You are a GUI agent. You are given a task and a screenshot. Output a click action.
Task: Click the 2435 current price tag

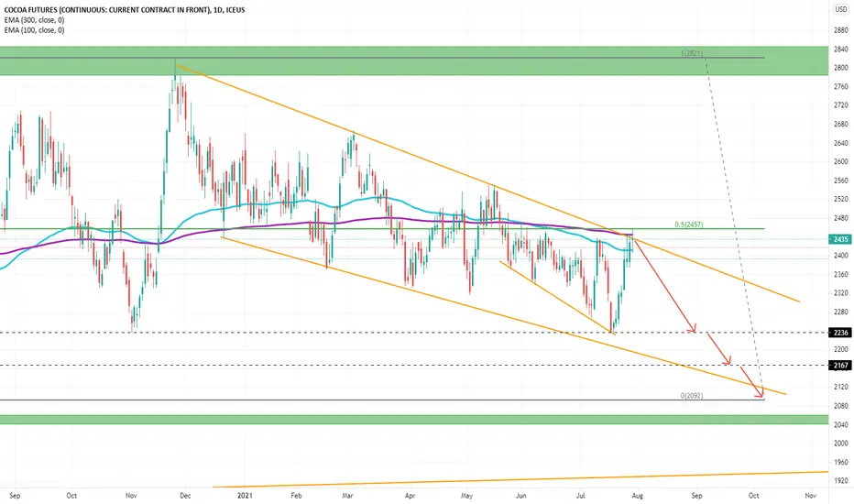coord(840,239)
